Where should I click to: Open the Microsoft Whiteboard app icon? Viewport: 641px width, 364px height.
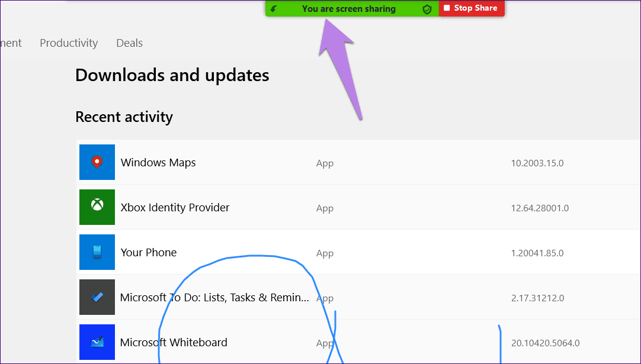[97, 342]
